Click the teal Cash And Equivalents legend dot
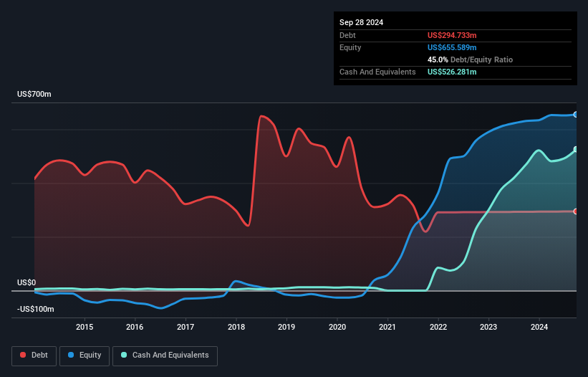Viewport: 588px width, 377px height. (124, 355)
